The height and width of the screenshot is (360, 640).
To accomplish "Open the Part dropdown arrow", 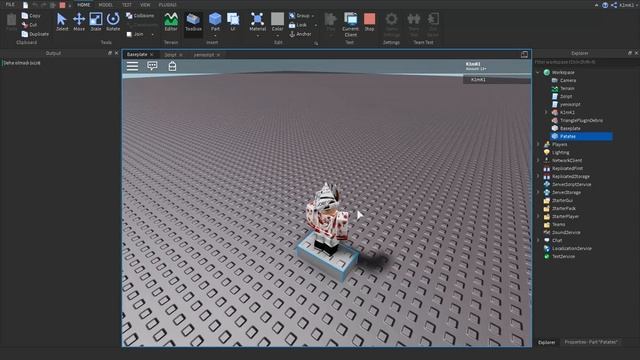I will pyautogui.click(x=215, y=36).
